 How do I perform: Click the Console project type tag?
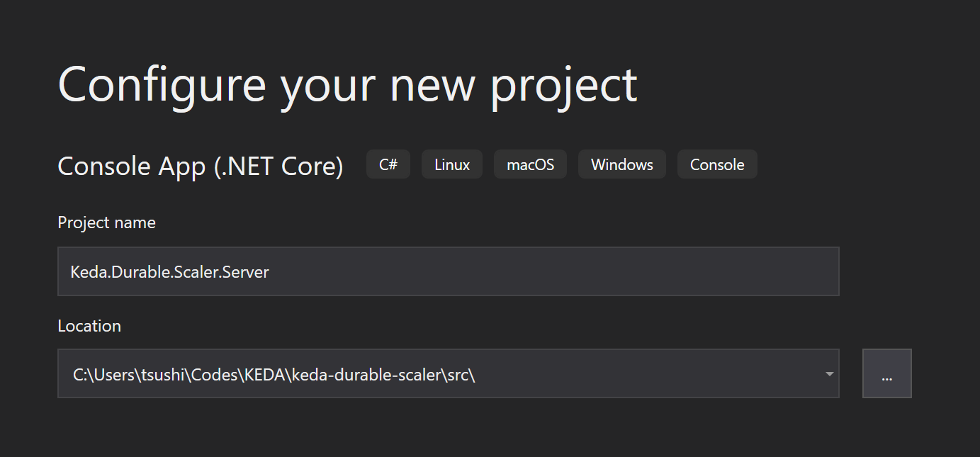(x=717, y=164)
